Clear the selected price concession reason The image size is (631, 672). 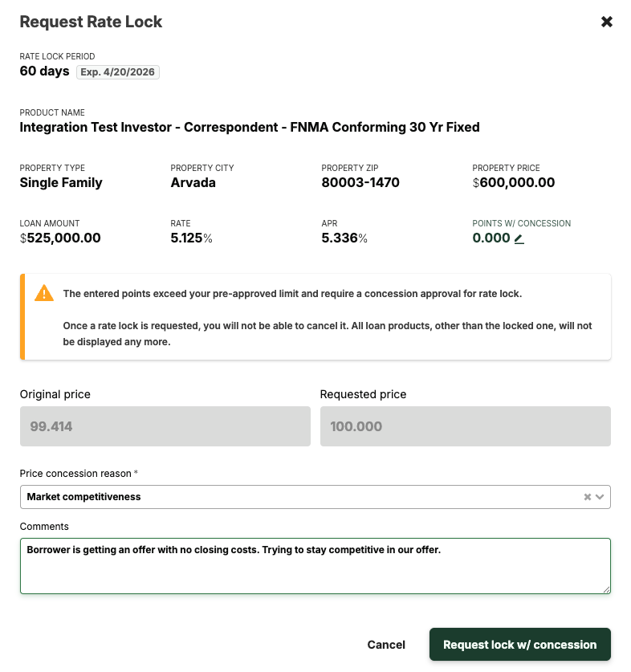[588, 497]
